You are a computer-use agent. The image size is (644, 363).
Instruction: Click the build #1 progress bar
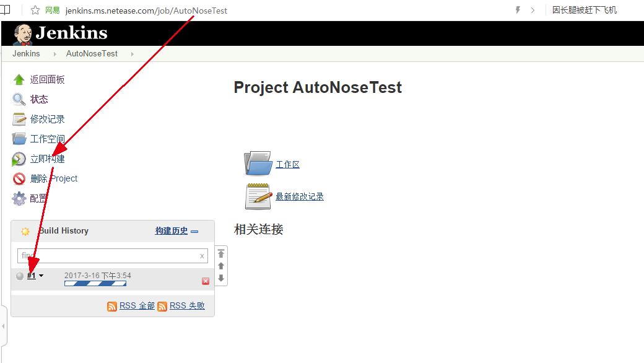95,283
